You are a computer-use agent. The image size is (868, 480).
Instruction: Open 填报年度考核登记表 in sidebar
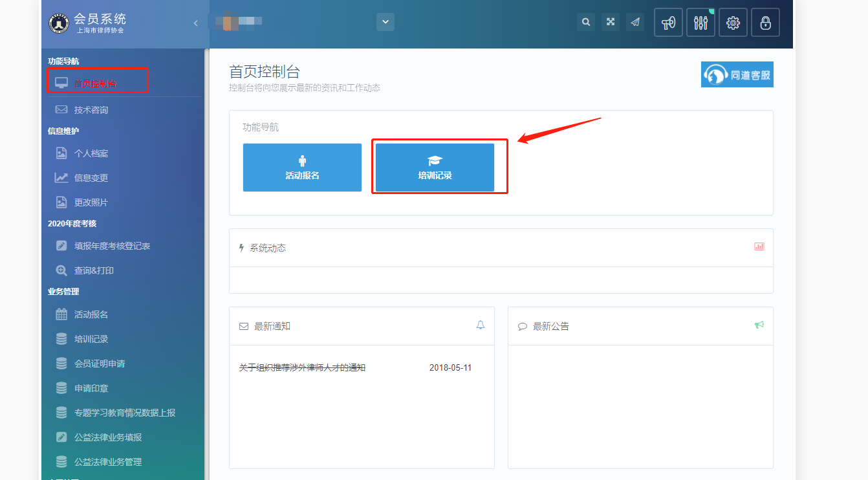(x=112, y=246)
